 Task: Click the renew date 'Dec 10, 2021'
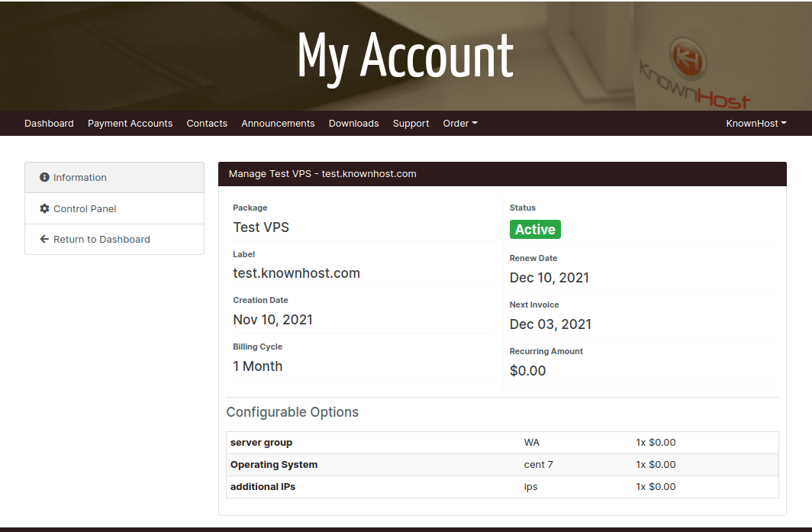[549, 278]
